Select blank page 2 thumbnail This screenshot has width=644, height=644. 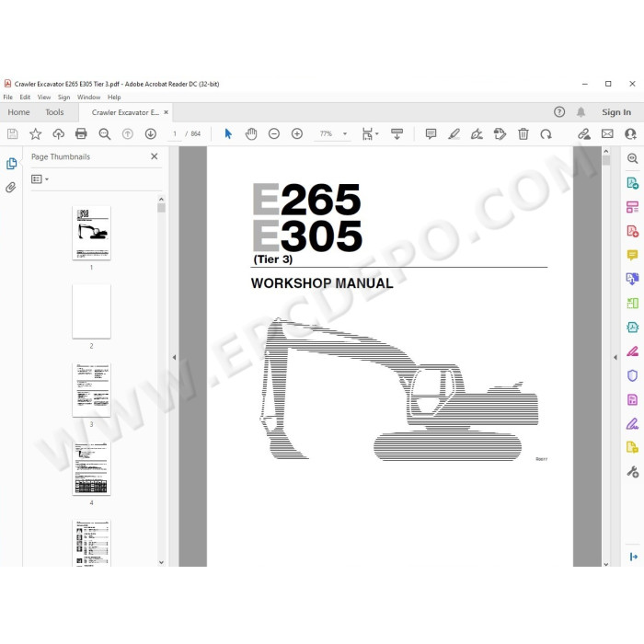click(91, 311)
